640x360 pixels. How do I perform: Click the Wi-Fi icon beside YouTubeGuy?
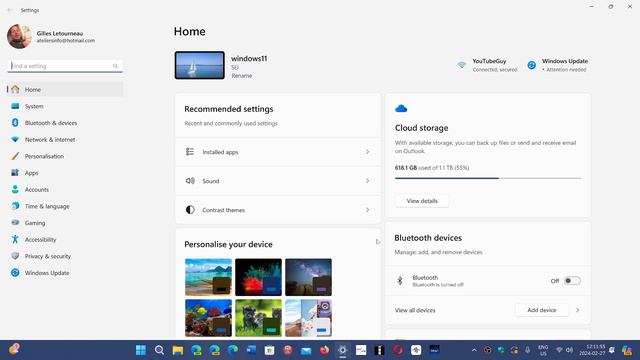tap(462, 65)
